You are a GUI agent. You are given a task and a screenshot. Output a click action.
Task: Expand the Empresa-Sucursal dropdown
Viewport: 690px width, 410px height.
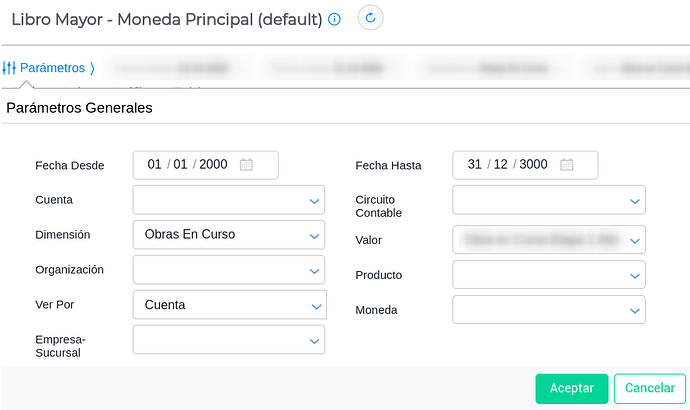[x=229, y=340]
